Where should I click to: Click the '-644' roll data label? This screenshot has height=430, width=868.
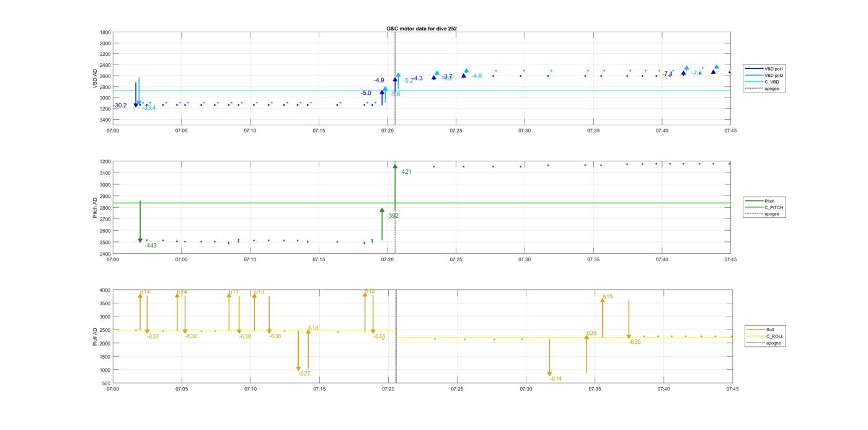[379, 336]
